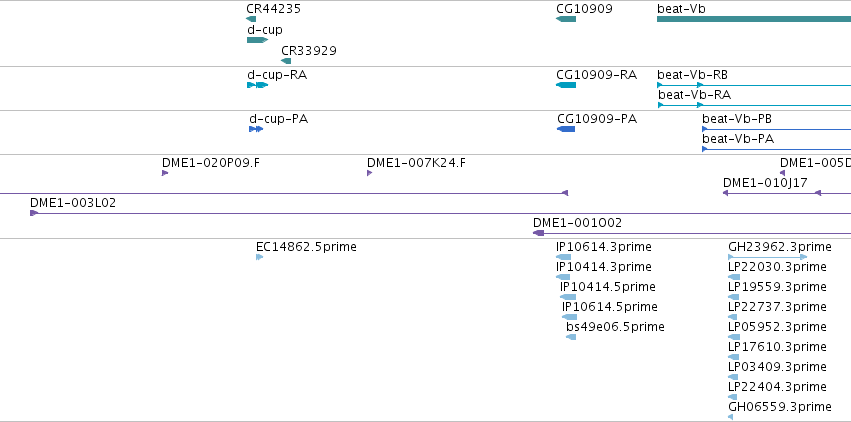
Task: Open the beat-Vb-RB transcript label
Action: [x=693, y=74]
